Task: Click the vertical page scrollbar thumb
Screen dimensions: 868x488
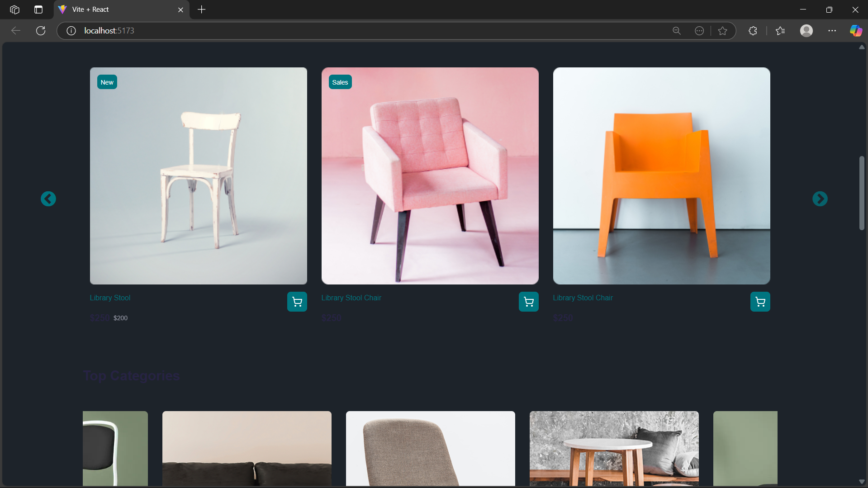Action: tap(862, 193)
